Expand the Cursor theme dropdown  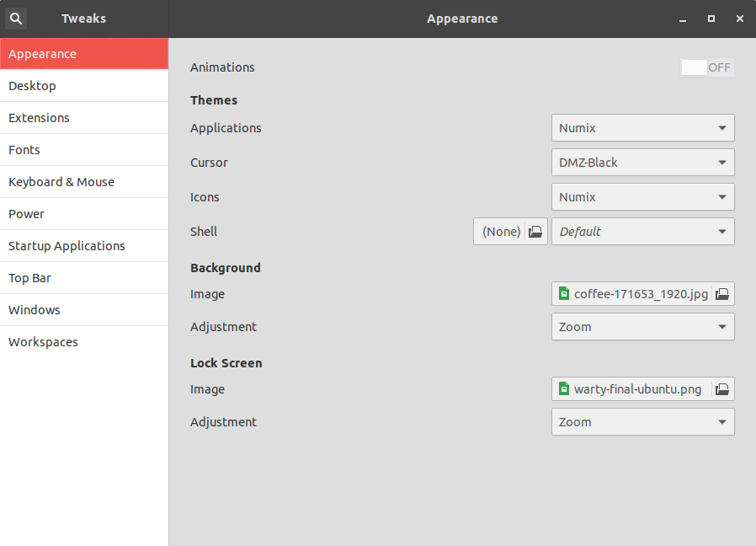tap(642, 163)
